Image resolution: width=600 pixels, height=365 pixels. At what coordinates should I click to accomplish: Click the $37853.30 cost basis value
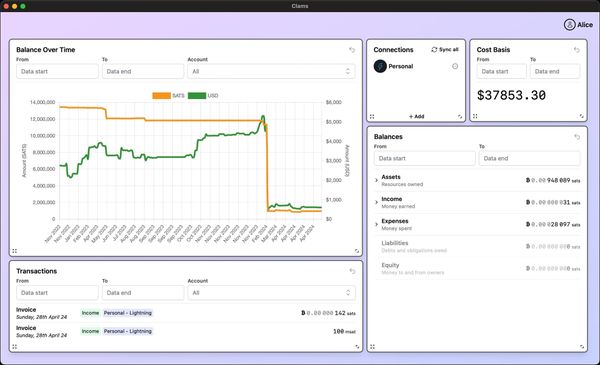tap(511, 95)
